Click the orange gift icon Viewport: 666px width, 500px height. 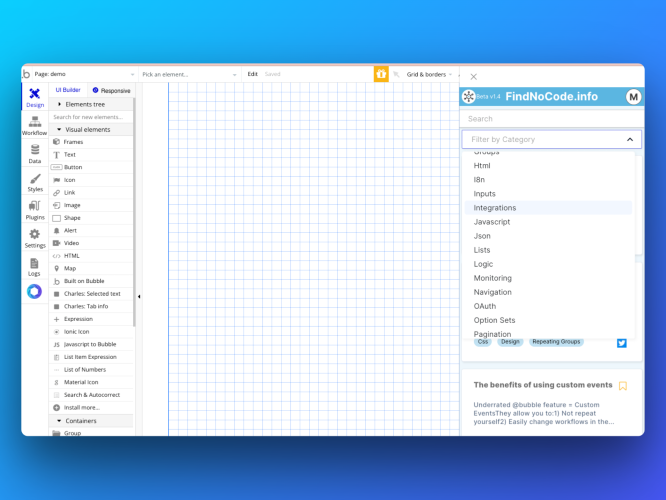[x=381, y=74]
